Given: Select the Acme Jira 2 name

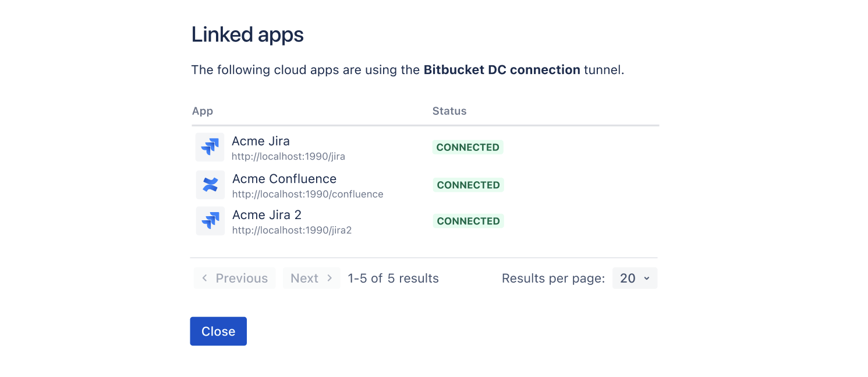Looking at the screenshot, I should point(267,214).
